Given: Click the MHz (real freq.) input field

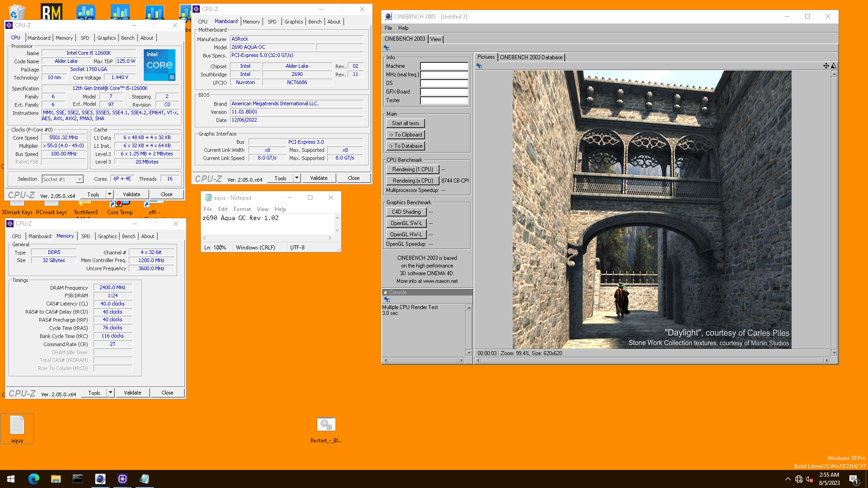Looking at the screenshot, I should click(x=444, y=75).
